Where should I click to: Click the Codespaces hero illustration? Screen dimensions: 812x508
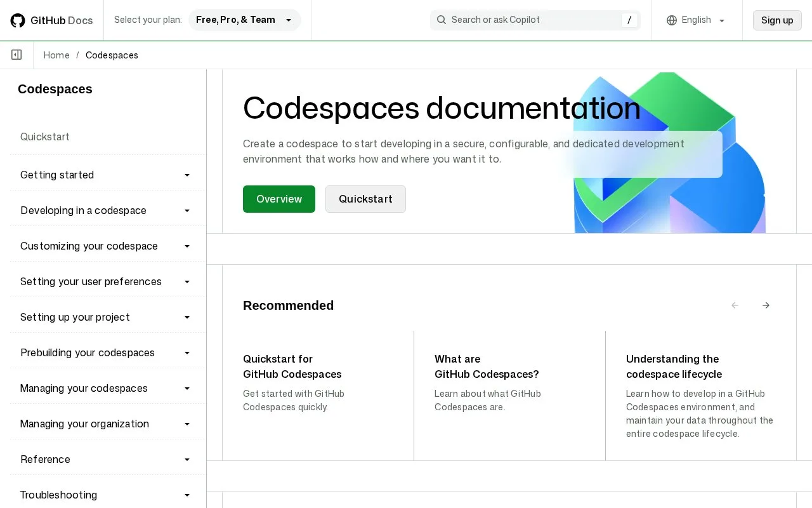[x=669, y=152]
